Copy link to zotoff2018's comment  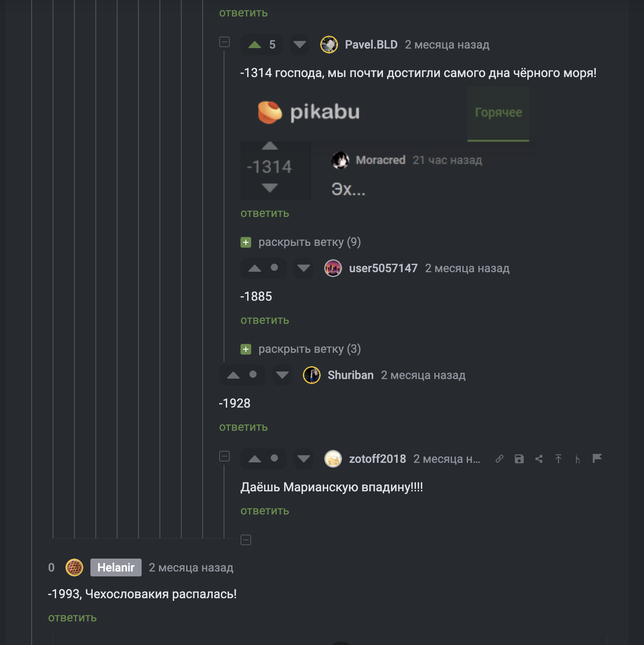pos(500,459)
